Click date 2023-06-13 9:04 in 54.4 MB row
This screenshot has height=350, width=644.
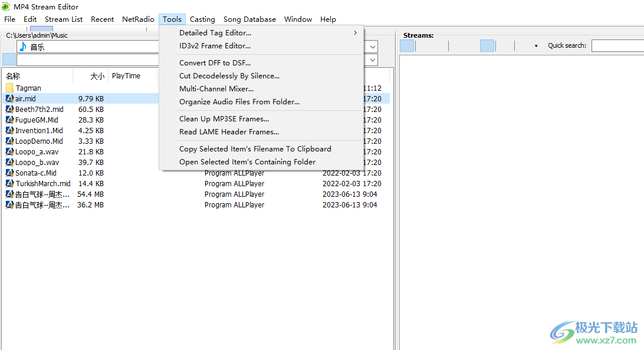click(x=350, y=194)
